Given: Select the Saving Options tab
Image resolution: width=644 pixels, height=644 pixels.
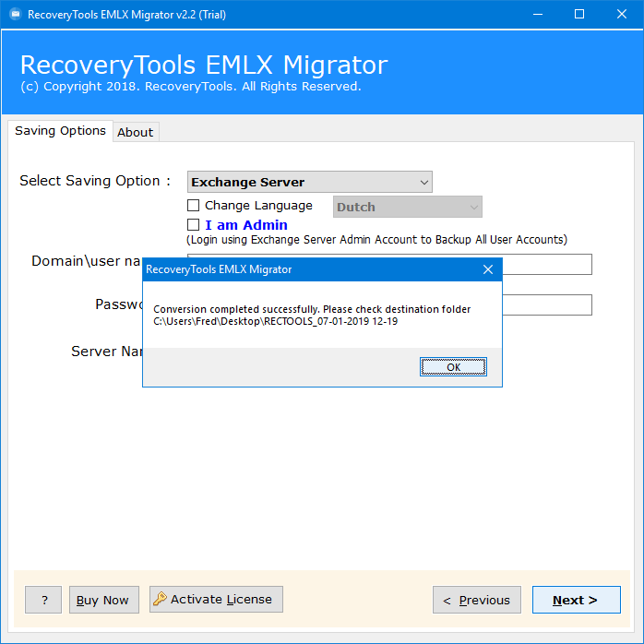Looking at the screenshot, I should coord(60,131).
